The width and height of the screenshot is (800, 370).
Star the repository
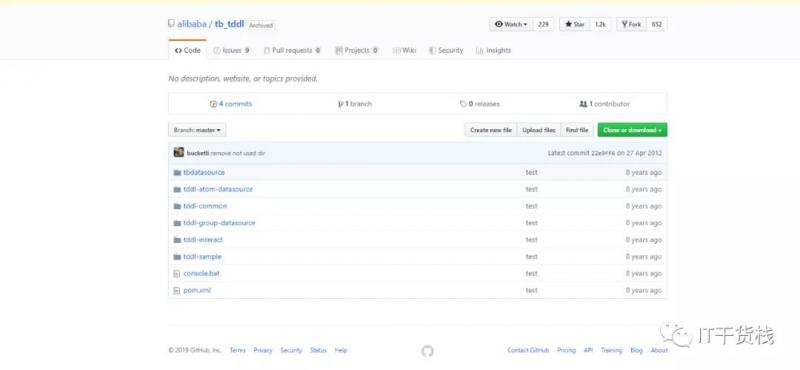[x=574, y=24]
